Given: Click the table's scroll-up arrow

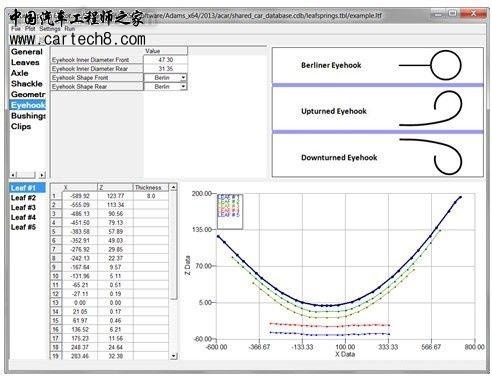Looking at the screenshot, I should point(173,187).
